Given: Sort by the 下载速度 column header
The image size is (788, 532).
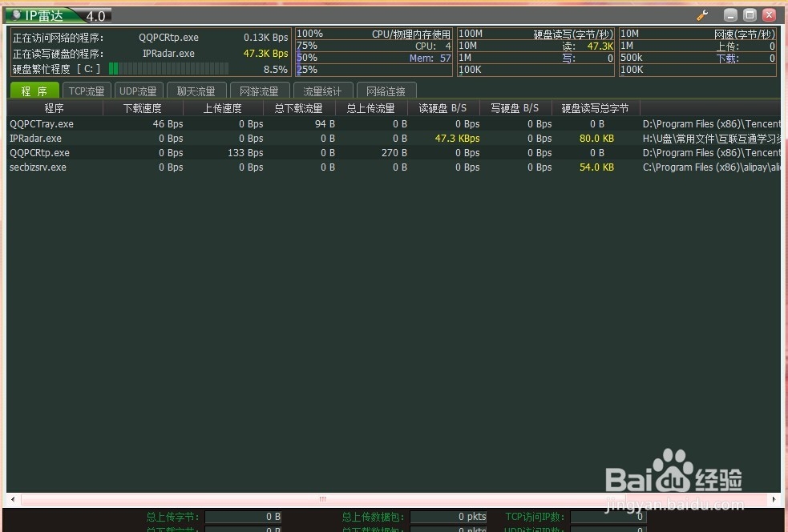Looking at the screenshot, I should coord(143,108).
